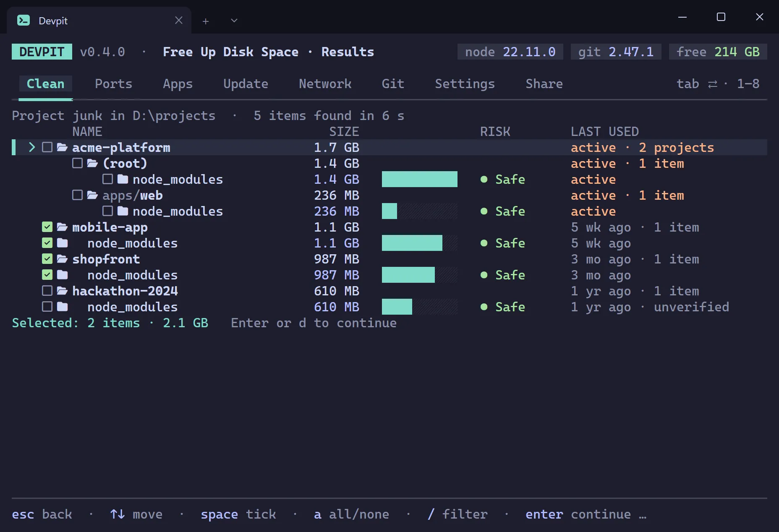Click the (root) open folder icon
Screen dimensions: 779x532
tap(92, 163)
